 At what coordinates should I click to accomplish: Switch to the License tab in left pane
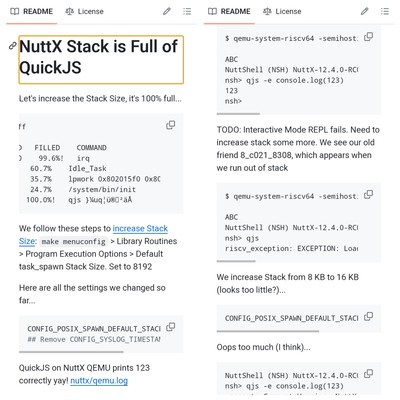(x=84, y=11)
